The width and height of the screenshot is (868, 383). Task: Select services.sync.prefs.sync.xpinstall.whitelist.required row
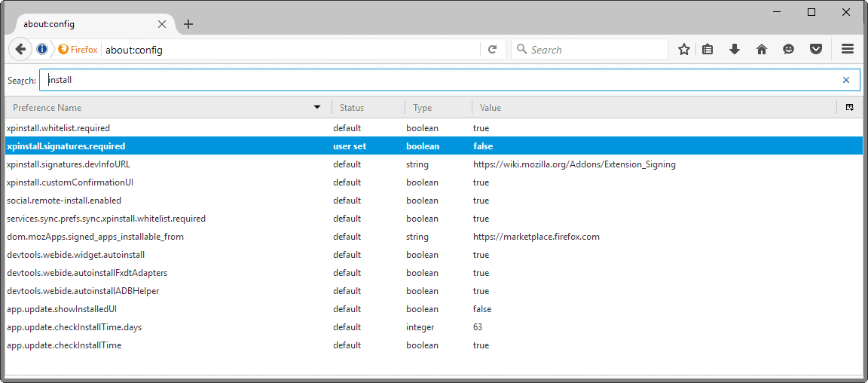[433, 219]
